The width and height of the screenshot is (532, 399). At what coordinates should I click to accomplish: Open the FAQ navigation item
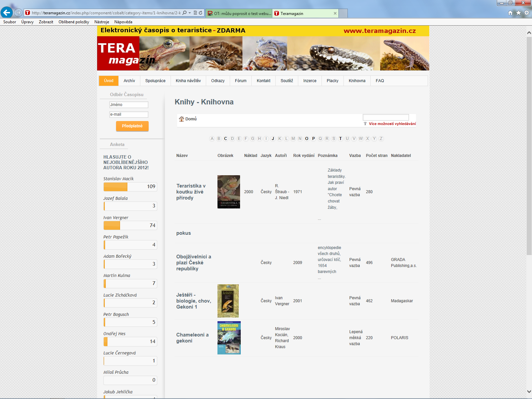point(380,81)
